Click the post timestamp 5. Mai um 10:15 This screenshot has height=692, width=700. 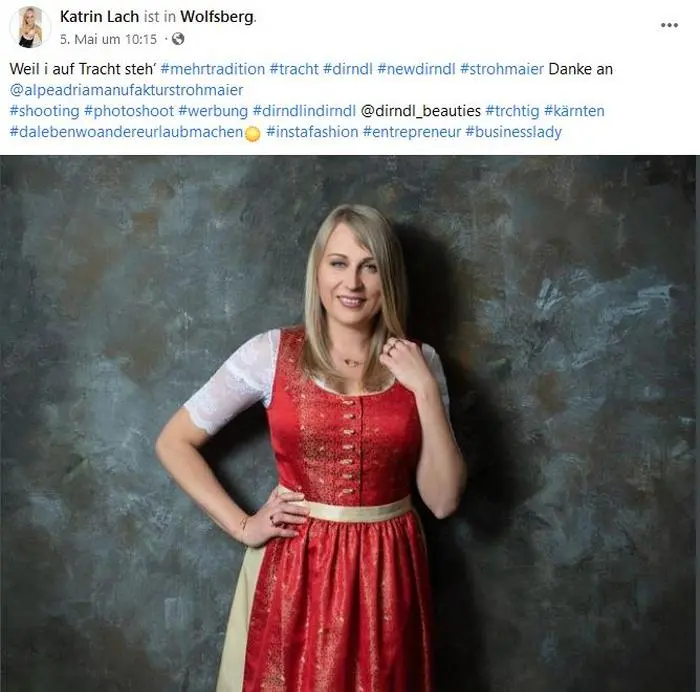(x=108, y=39)
